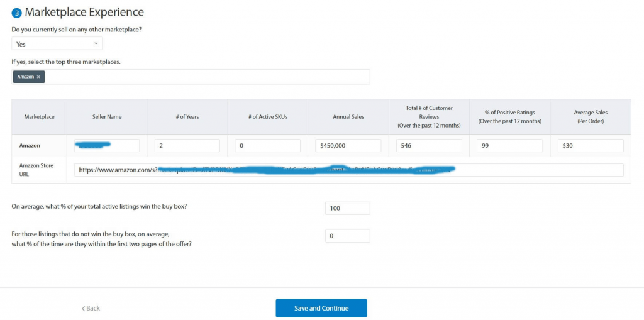This screenshot has height=320, width=644.
Task: Click Save and Continue button
Action: tap(321, 308)
